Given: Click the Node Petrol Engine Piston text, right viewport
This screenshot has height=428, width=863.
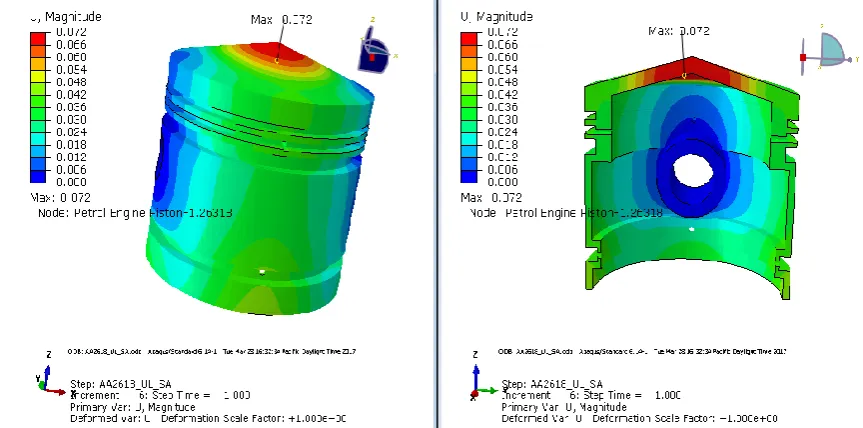Looking at the screenshot, I should point(566,212).
